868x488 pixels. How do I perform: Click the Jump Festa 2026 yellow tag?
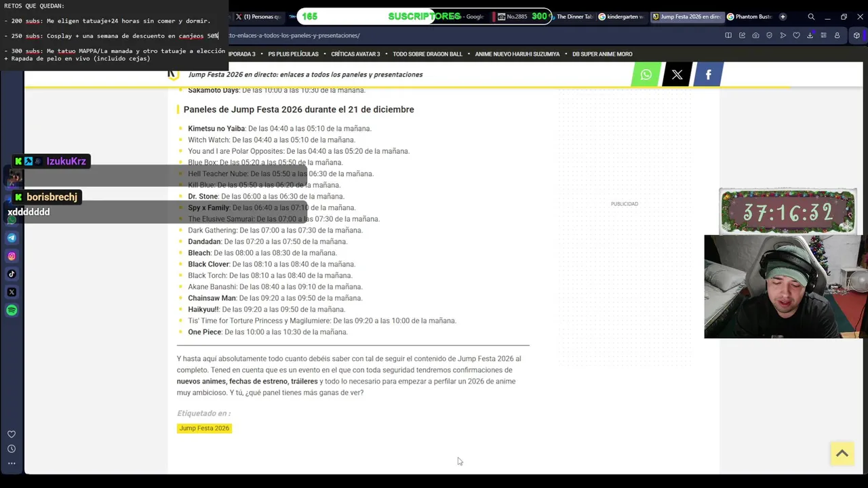point(204,428)
